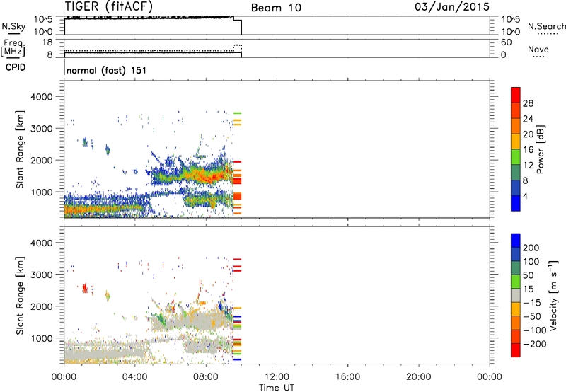Click the bright blue bottom Power colorbar segment
The width and height of the screenshot is (566, 392).
pos(516,203)
